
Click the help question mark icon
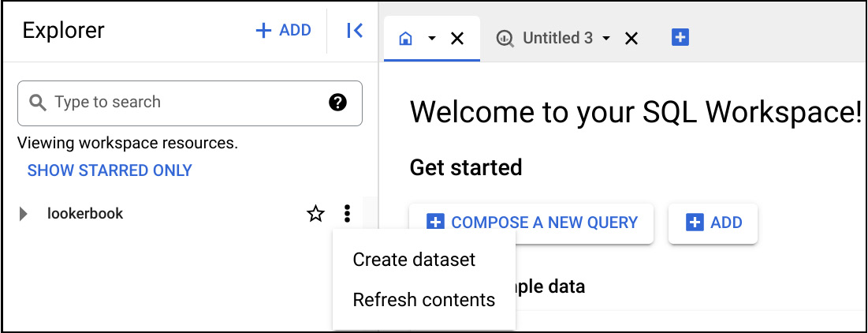coord(337,103)
